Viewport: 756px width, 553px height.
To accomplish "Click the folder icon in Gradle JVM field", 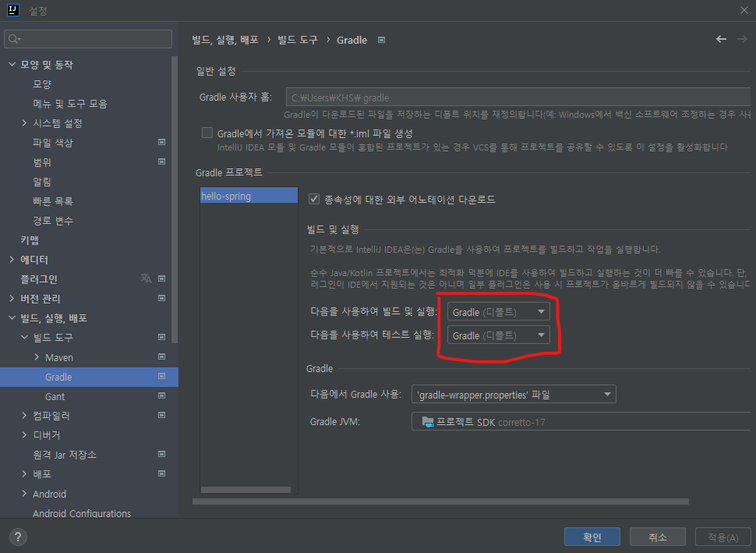I will tap(428, 422).
